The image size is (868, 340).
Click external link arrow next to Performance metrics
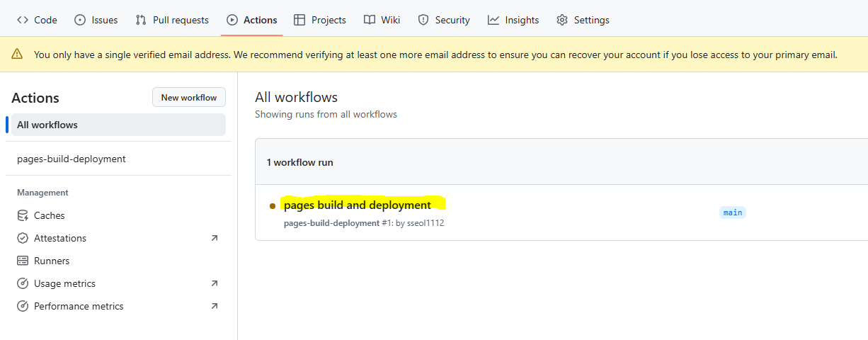click(215, 306)
